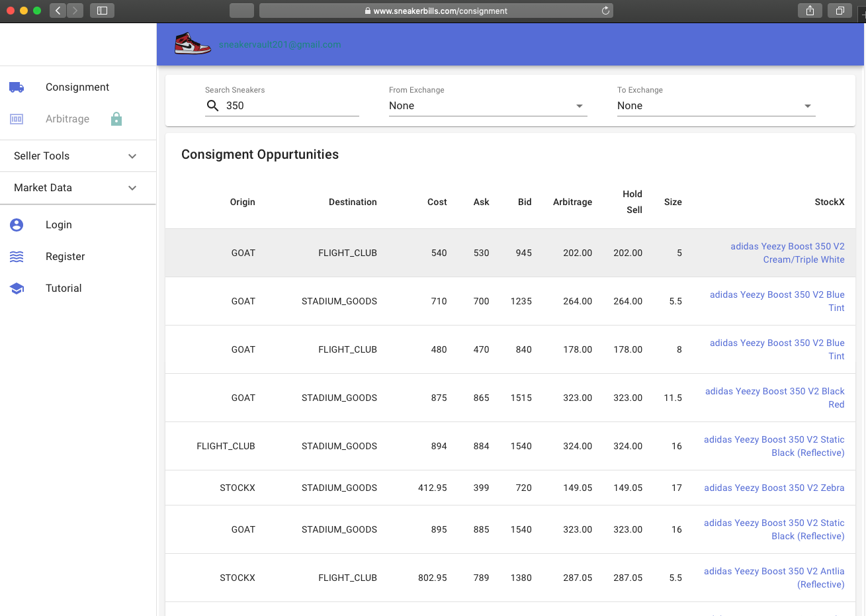Click the Search Sneakers input field
Image resolution: width=866 pixels, height=616 pixels.
[x=291, y=106]
